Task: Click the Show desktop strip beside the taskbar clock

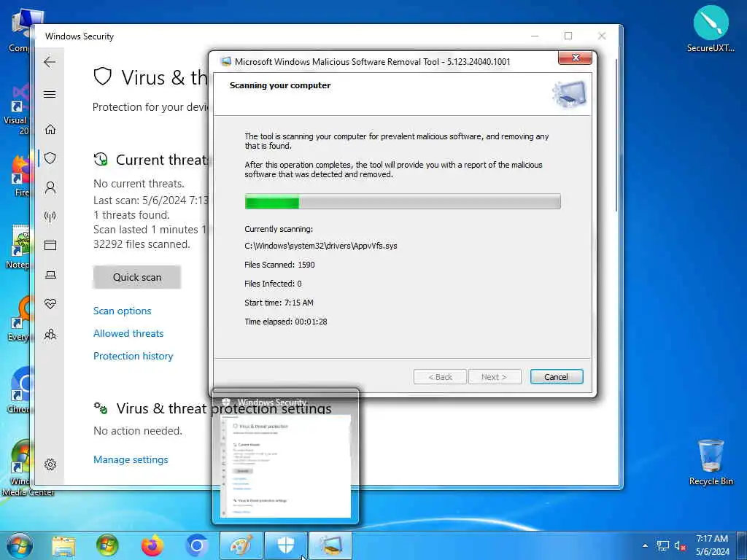Action: [x=742, y=545]
